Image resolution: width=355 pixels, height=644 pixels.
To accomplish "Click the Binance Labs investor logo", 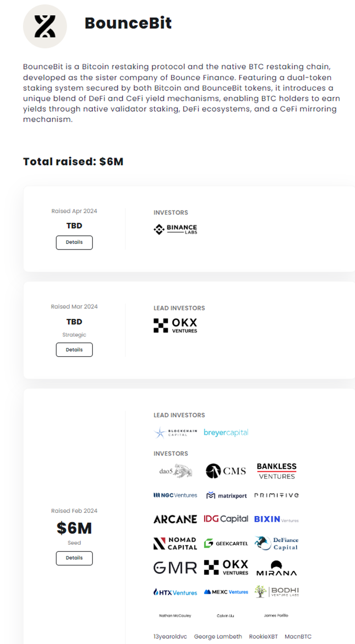I will click(x=175, y=229).
